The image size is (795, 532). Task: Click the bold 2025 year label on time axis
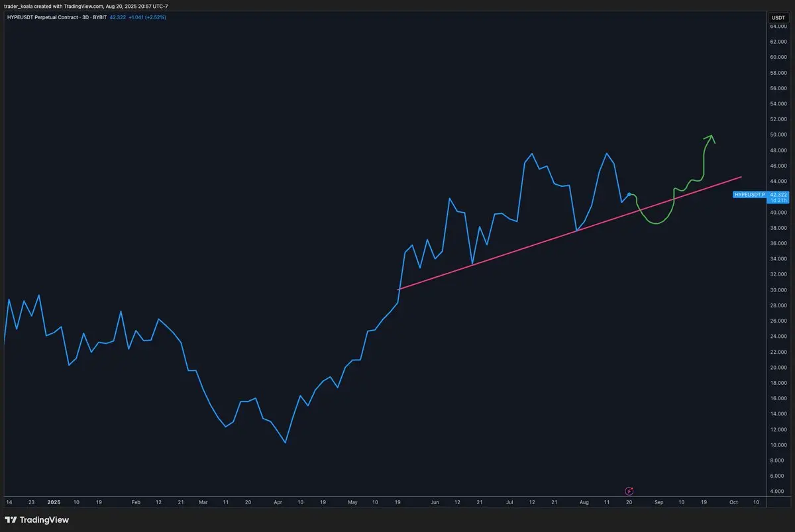click(x=54, y=503)
